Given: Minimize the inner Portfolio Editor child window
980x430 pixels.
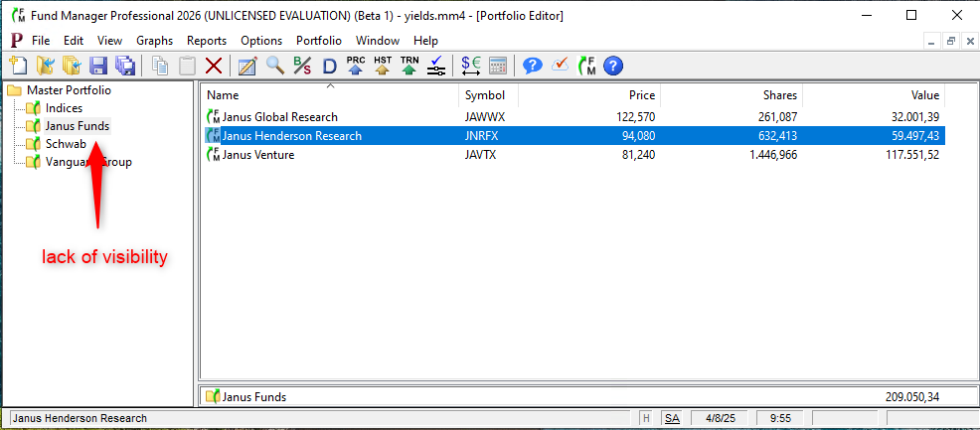Looking at the screenshot, I should (932, 41).
